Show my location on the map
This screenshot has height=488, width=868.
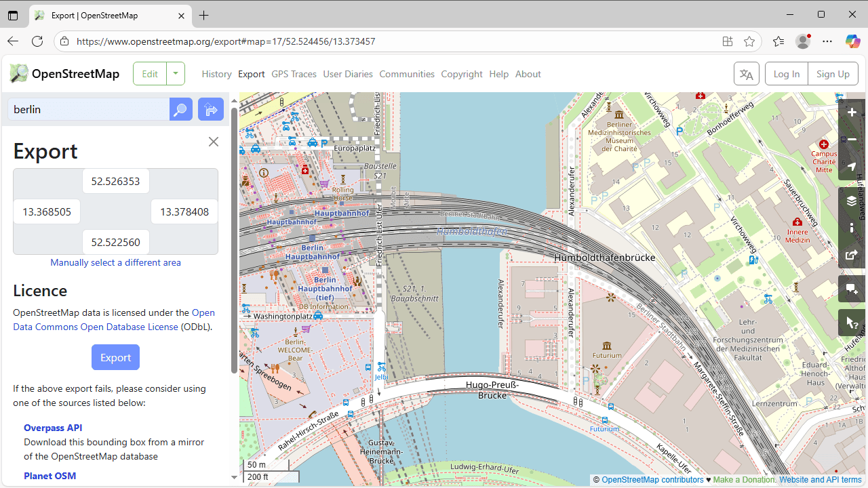(x=852, y=167)
